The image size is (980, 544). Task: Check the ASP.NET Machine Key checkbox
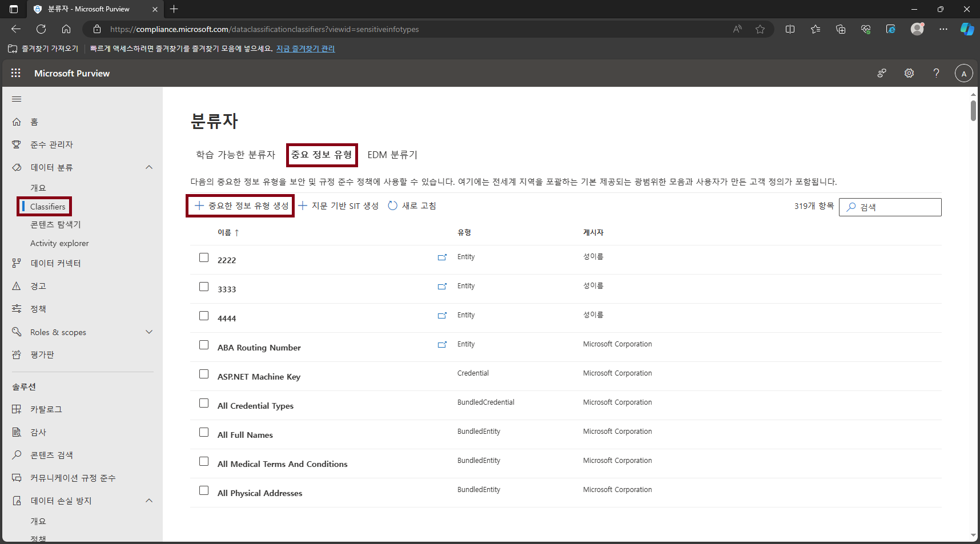[204, 374]
